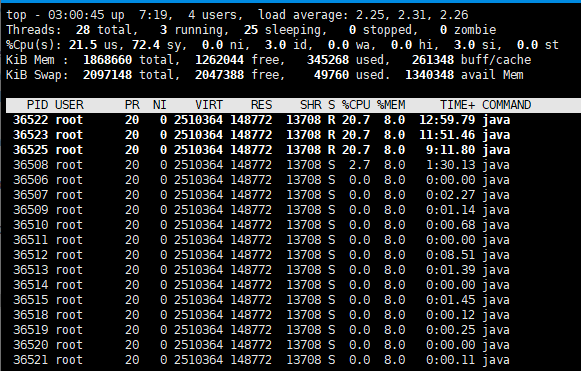The image size is (581, 371).
Task: Click the %MEM column header
Action: (391, 105)
